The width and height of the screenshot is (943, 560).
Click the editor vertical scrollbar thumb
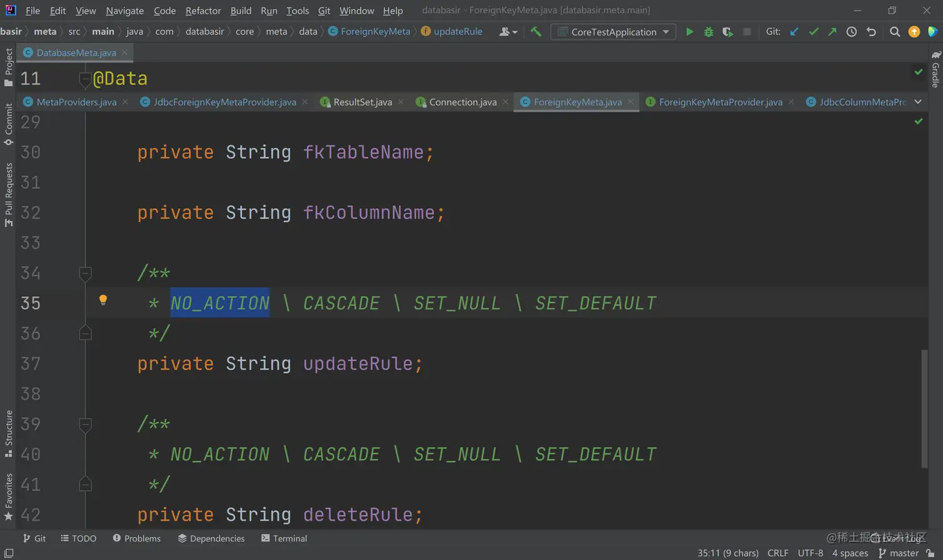pyautogui.click(x=924, y=408)
